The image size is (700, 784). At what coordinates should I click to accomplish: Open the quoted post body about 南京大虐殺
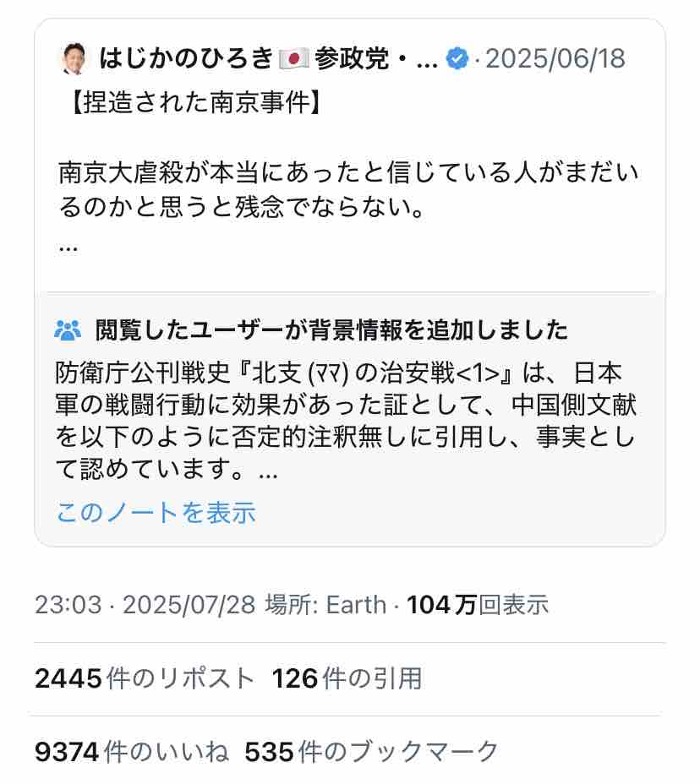(348, 189)
